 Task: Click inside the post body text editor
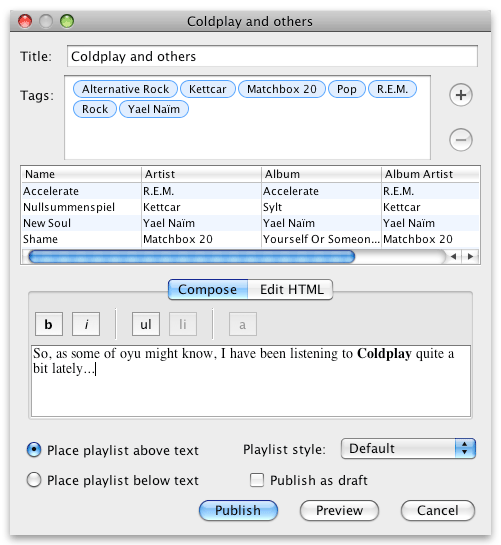coord(251,381)
